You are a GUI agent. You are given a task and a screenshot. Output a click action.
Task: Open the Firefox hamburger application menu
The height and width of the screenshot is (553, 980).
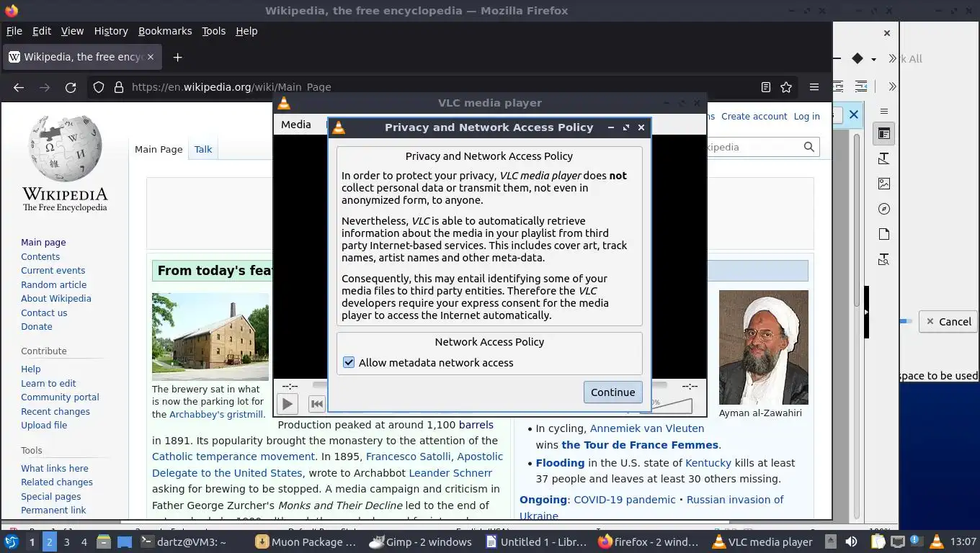tap(814, 87)
